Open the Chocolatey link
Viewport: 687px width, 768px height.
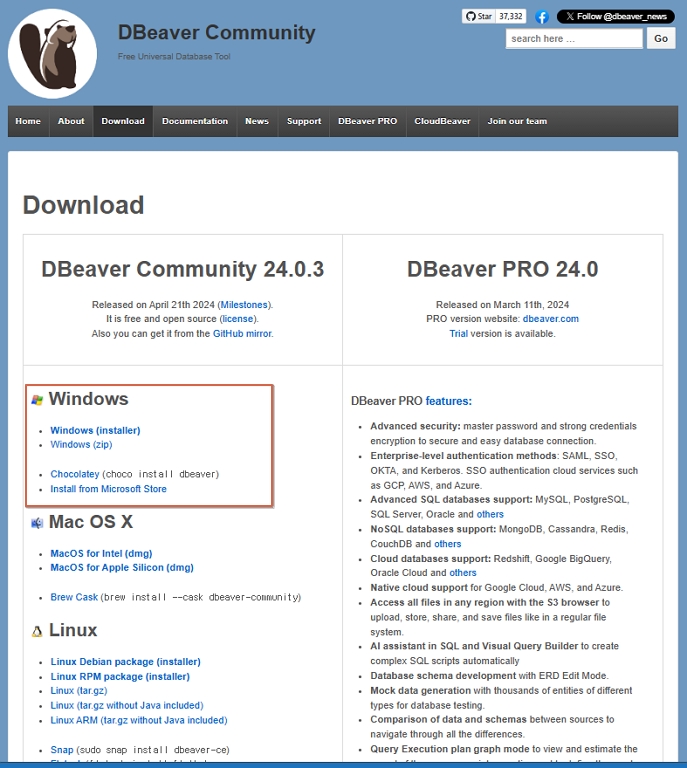tap(75, 474)
